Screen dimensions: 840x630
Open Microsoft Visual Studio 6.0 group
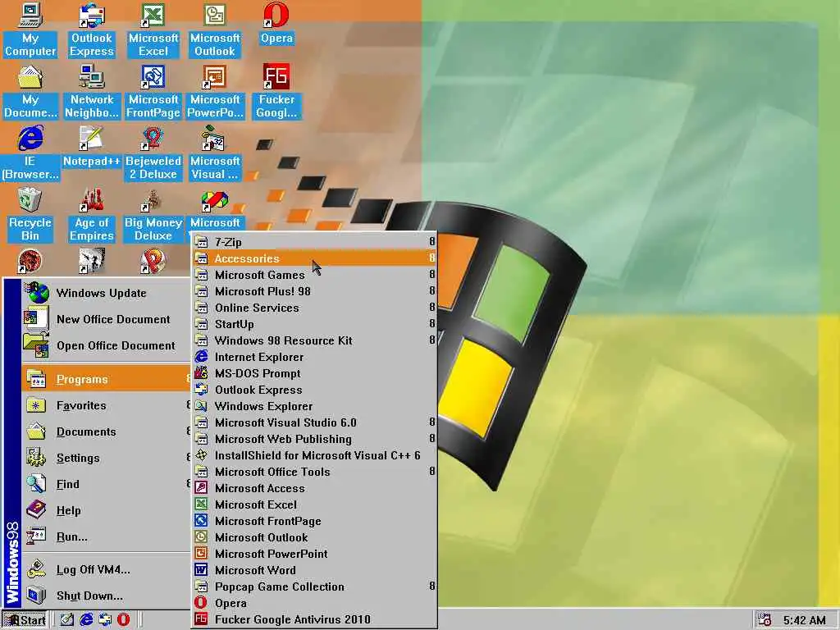point(314,422)
